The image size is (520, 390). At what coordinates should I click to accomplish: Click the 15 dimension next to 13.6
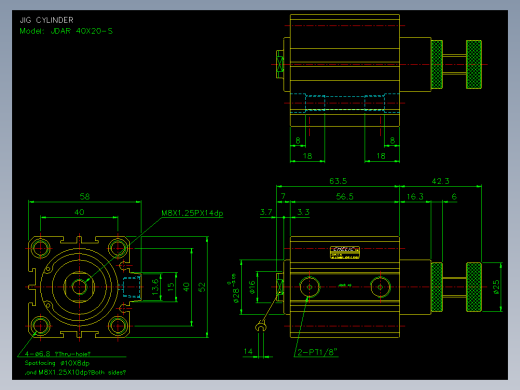click(x=171, y=287)
